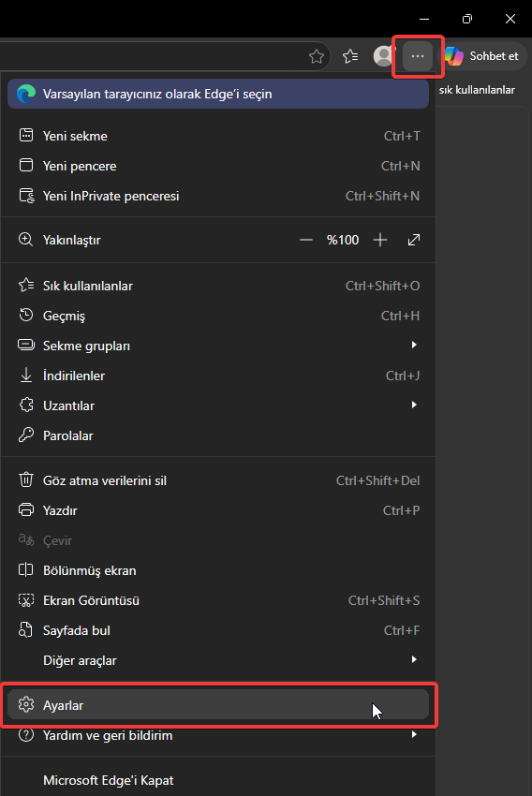Click the Yeni sekme new tab icon
Image resolution: width=532 pixels, height=796 pixels.
tap(26, 136)
